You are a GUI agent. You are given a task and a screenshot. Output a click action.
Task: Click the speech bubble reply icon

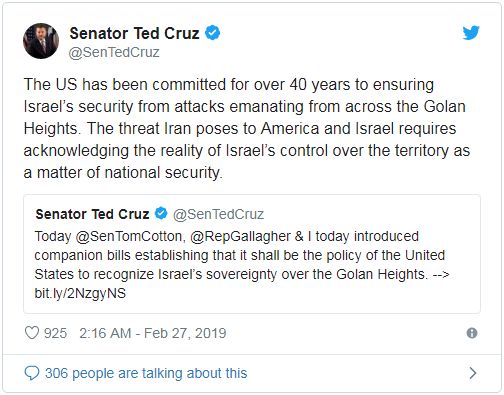coord(32,373)
